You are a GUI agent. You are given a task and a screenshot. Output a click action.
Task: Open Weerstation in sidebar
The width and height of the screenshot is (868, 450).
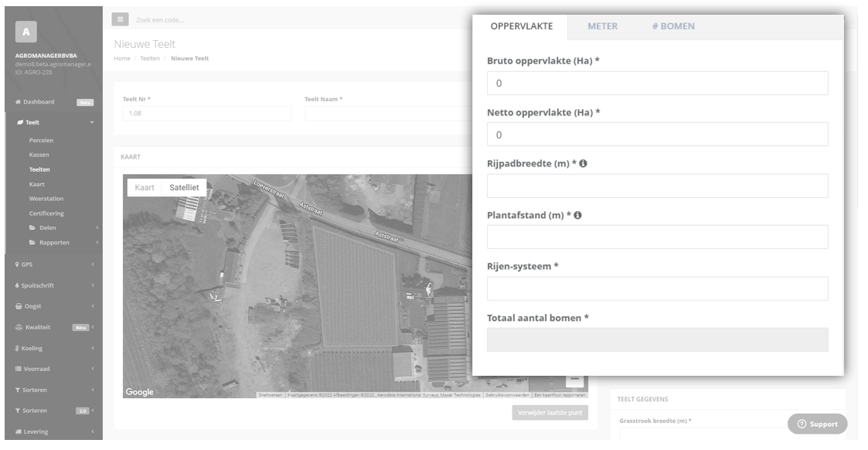pyautogui.click(x=46, y=199)
